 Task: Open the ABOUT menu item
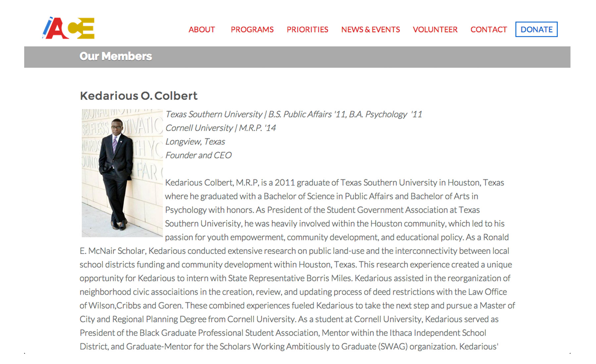202,30
